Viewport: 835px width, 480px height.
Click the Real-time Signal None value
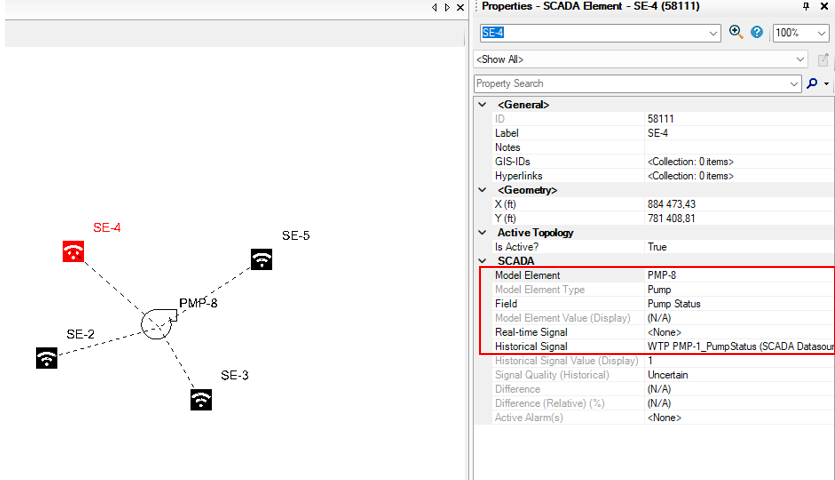(664, 332)
